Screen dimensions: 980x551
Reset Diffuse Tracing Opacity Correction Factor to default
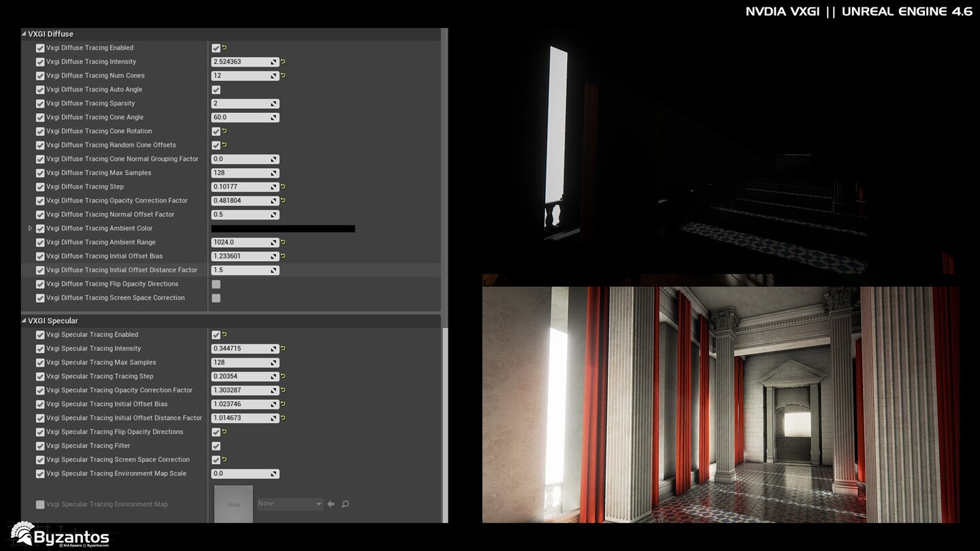(x=283, y=201)
